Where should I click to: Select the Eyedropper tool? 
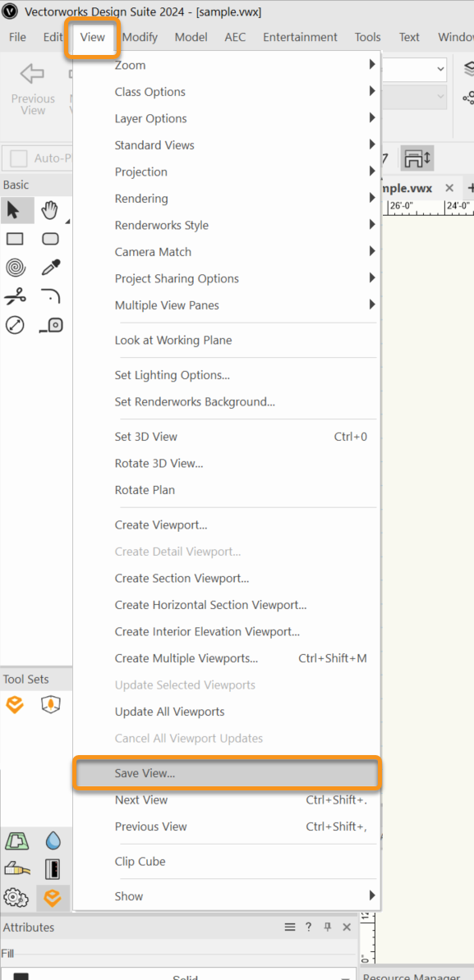(50, 268)
